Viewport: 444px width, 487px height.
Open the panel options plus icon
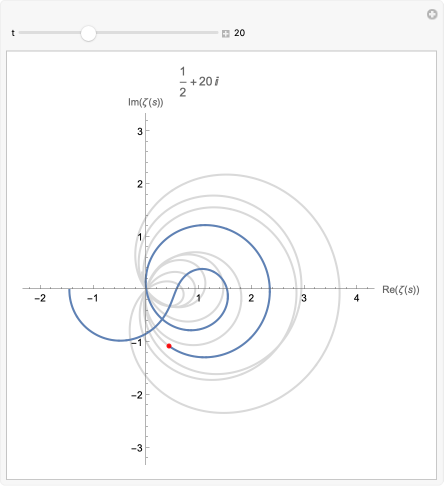pos(432,14)
